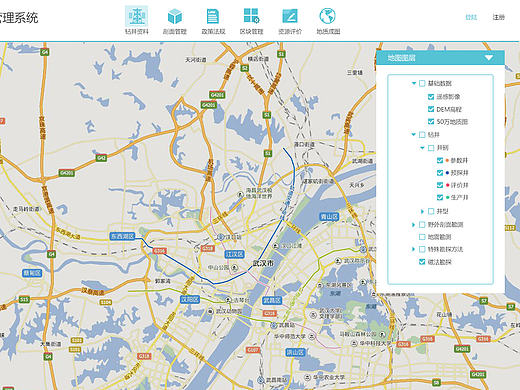This screenshot has width=520, height=390.
Task: Check the 井型 checkbox
Action: (431, 211)
